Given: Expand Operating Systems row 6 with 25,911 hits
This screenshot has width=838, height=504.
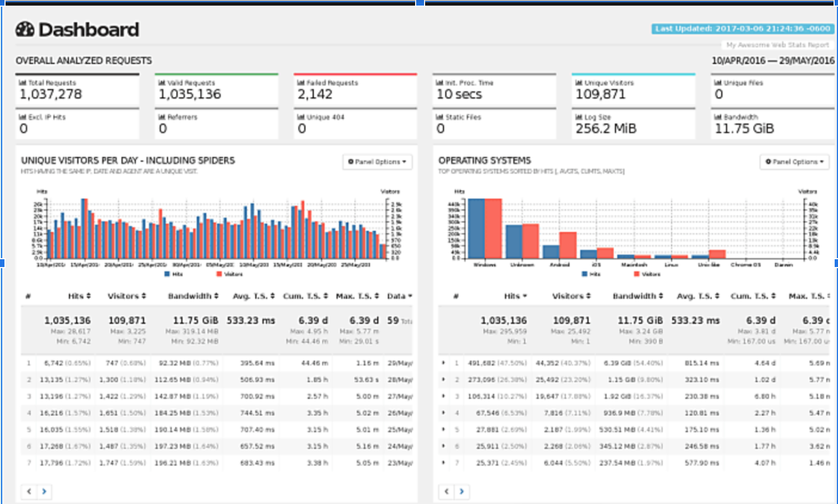Looking at the screenshot, I should [443, 446].
